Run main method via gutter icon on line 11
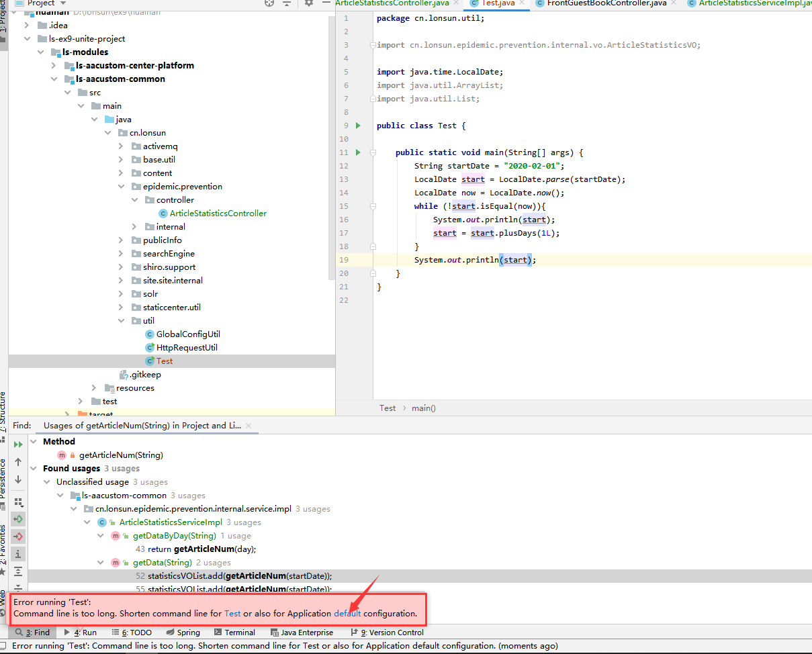The image size is (812, 654). 358,152
